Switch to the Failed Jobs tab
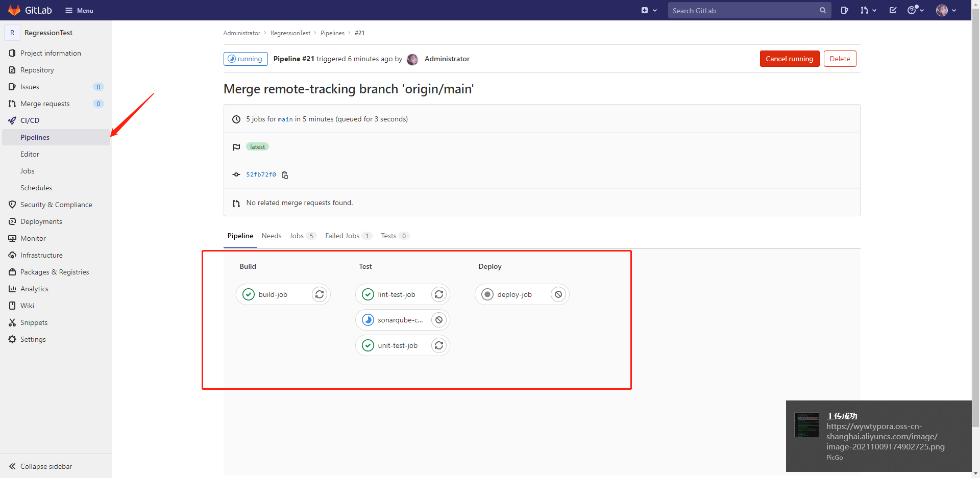 pyautogui.click(x=342, y=236)
